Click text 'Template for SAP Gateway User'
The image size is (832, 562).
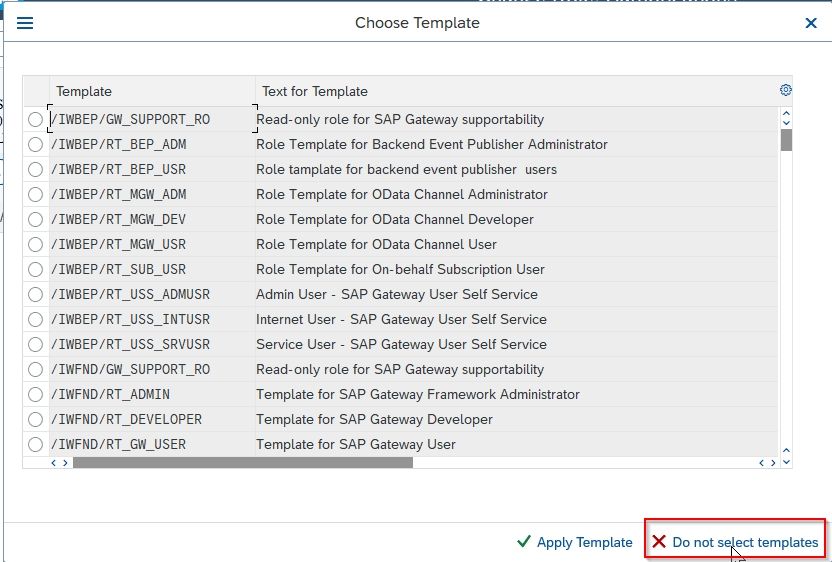tap(356, 444)
